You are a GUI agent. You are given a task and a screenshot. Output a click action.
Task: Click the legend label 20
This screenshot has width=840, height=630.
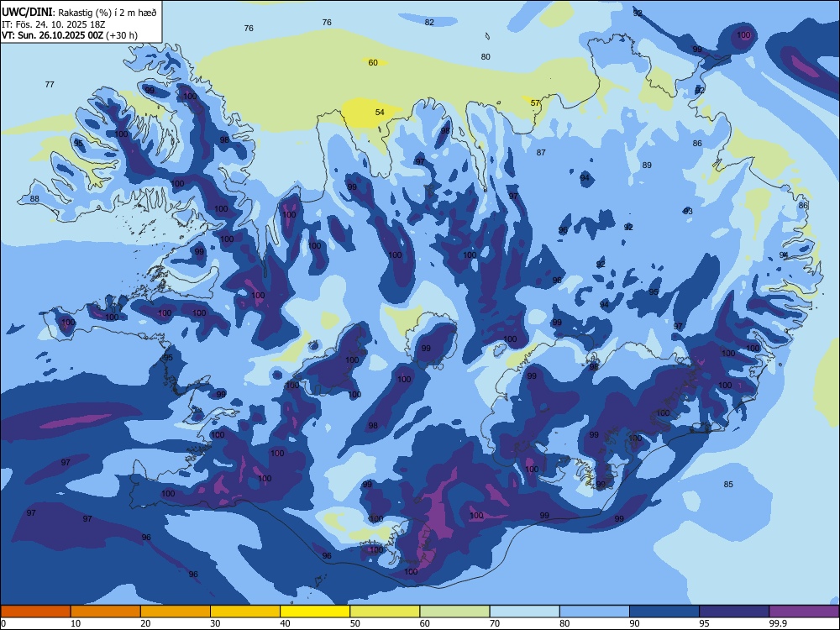click(145, 623)
